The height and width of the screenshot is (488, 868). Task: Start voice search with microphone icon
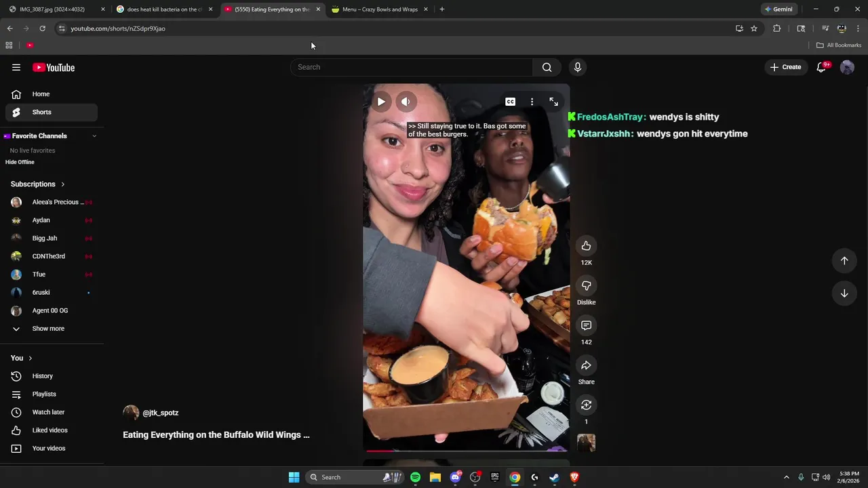[x=578, y=67]
